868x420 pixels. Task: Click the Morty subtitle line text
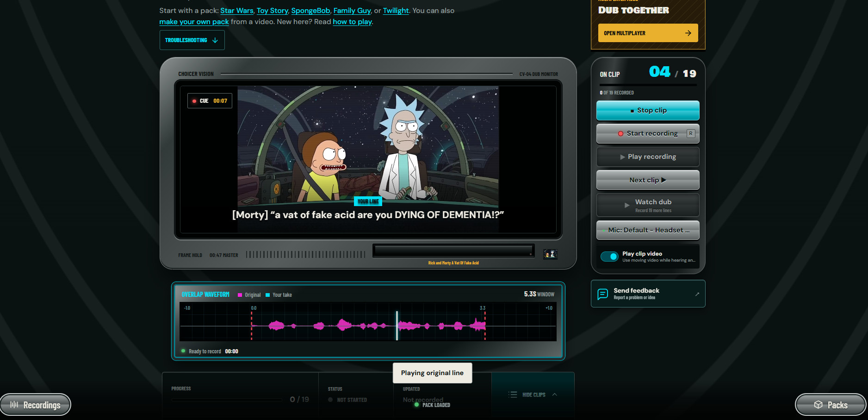tap(368, 215)
